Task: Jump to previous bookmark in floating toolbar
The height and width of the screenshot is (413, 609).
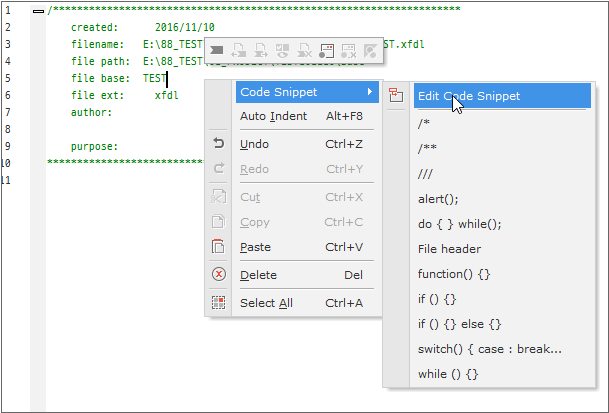Action: [238, 49]
